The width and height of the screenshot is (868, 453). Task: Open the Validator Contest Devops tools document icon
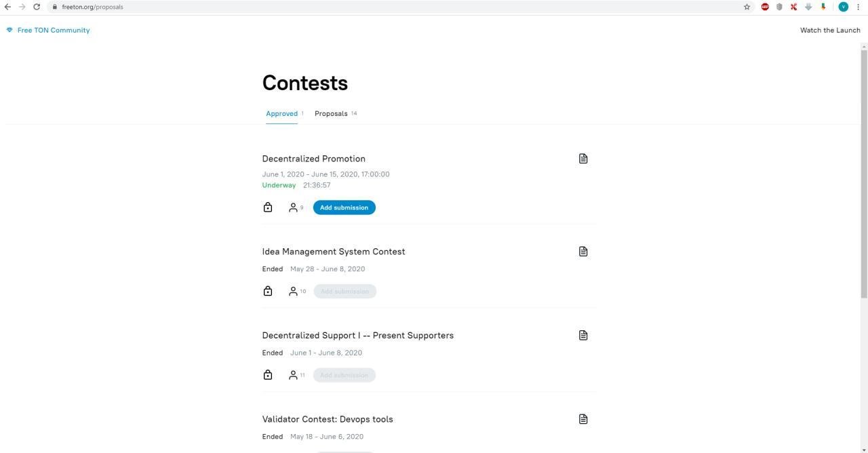click(x=583, y=419)
